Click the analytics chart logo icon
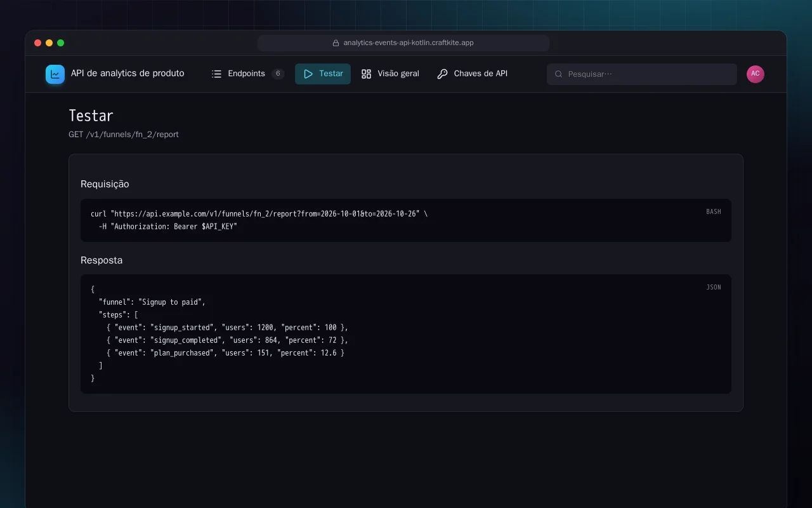Image resolution: width=812 pixels, height=508 pixels. pyautogui.click(x=55, y=74)
